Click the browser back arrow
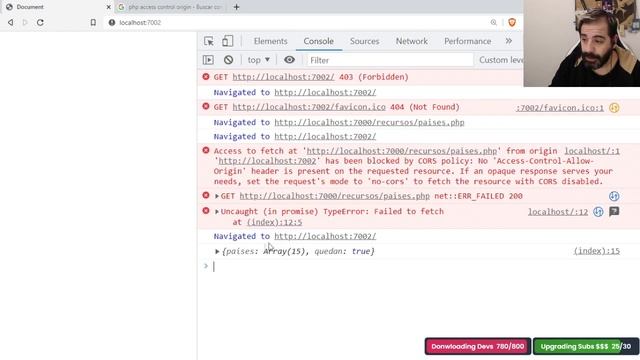This screenshot has height=360, width=640. click(x=11, y=22)
